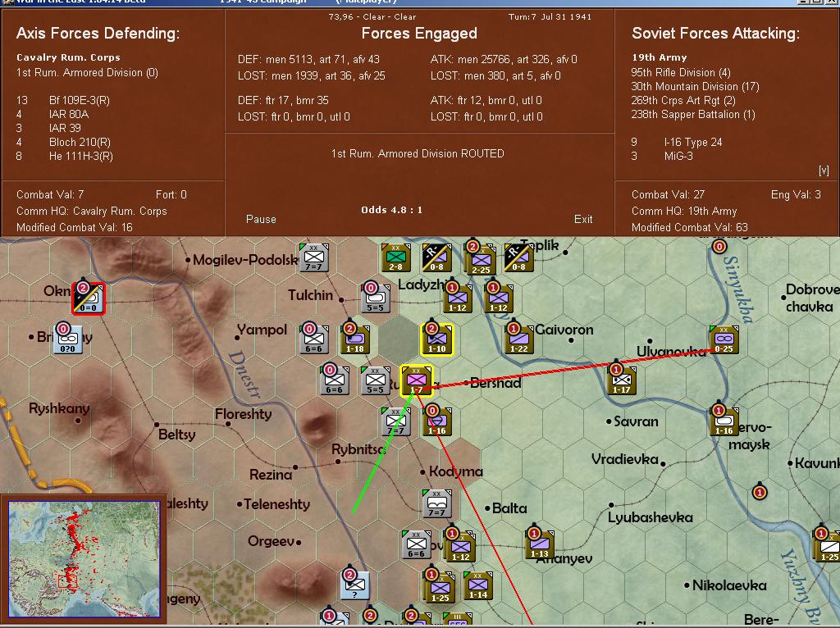Image resolution: width=840 pixels, height=628 pixels.
Task: Select the red-outlined 0=0 HQ counter near Okn
Action: [x=89, y=298]
